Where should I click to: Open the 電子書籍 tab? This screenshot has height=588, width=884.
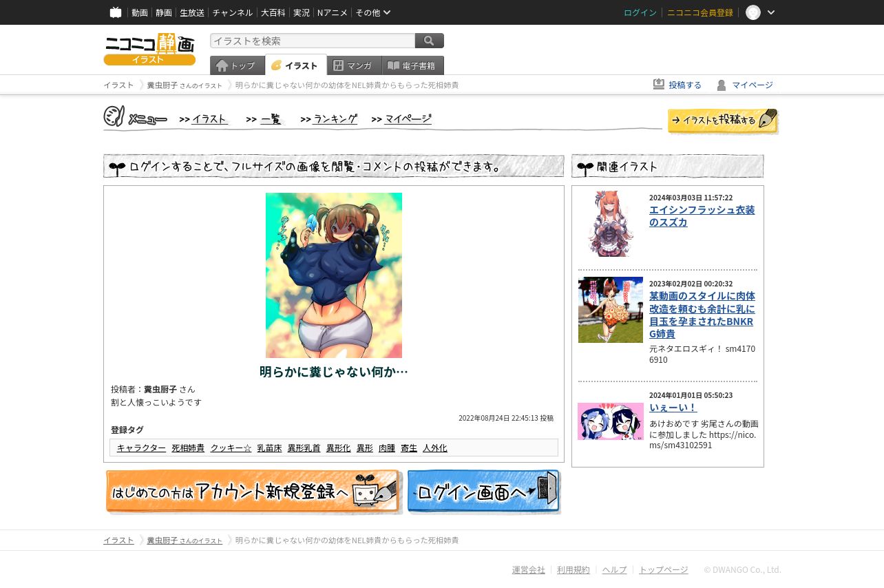pos(413,65)
